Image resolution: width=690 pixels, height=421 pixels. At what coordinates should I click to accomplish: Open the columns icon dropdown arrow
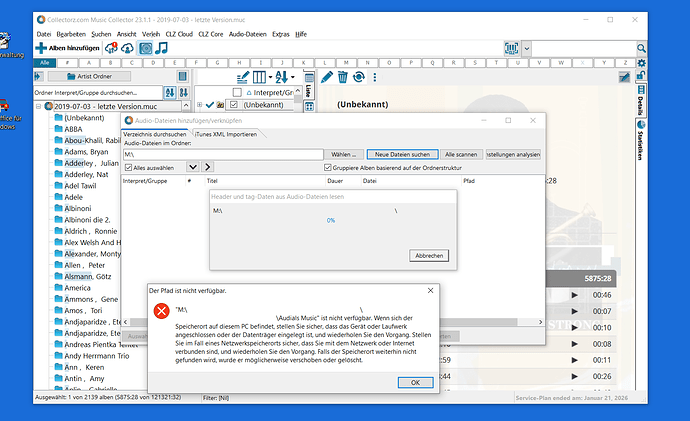270,77
